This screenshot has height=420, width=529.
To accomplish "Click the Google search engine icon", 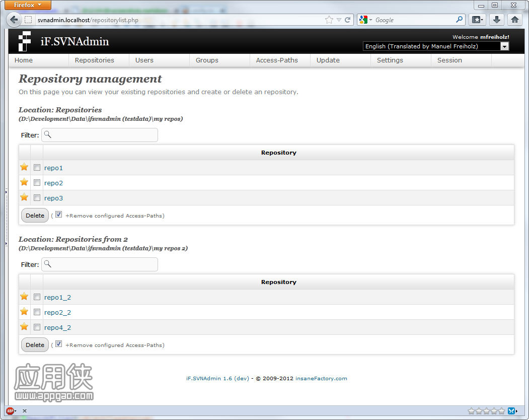I will tap(363, 20).
